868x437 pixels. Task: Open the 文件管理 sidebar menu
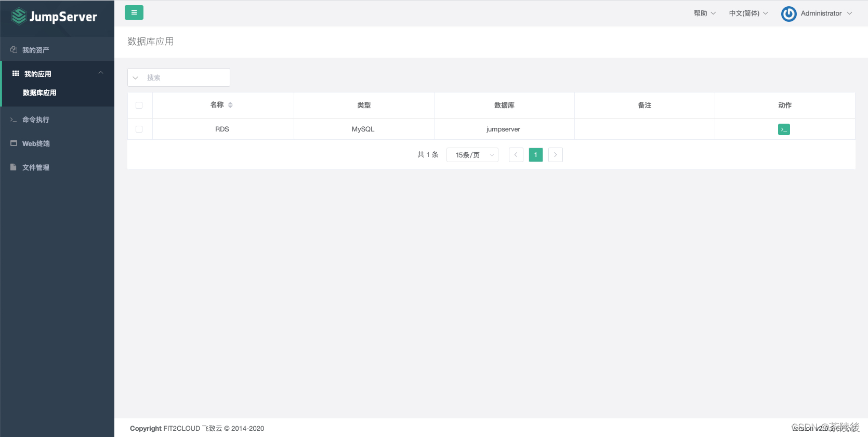click(57, 167)
